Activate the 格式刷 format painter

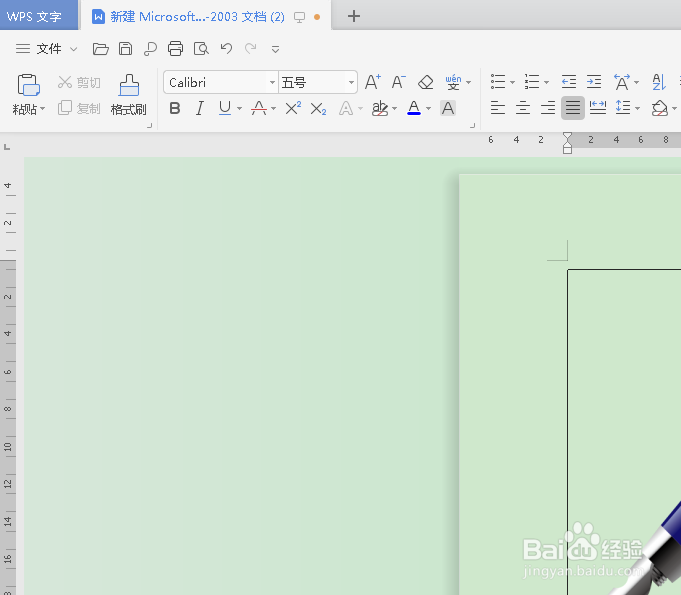[x=129, y=95]
